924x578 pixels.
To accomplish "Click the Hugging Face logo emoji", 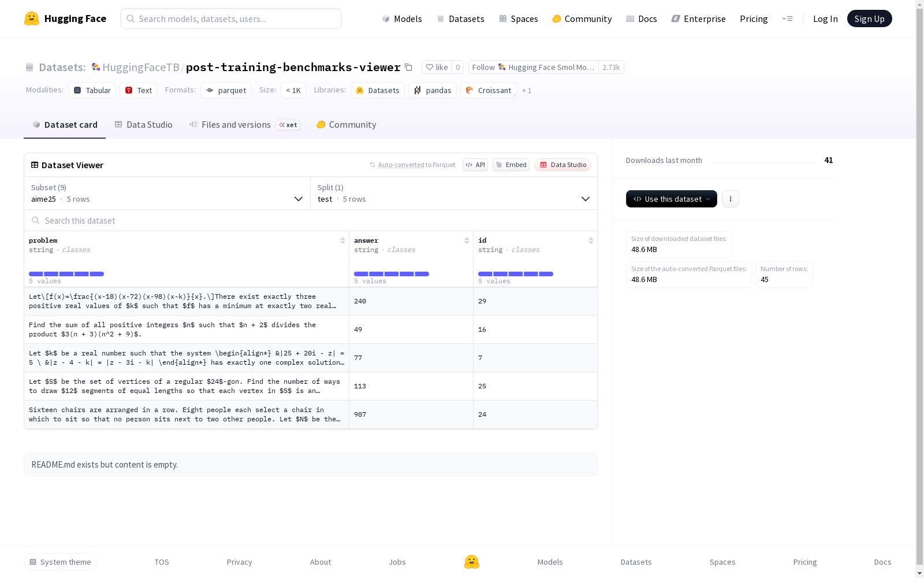I will pos(32,18).
